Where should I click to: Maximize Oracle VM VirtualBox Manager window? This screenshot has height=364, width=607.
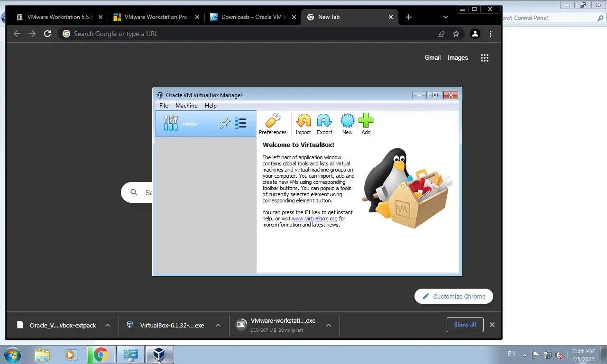[x=435, y=95]
